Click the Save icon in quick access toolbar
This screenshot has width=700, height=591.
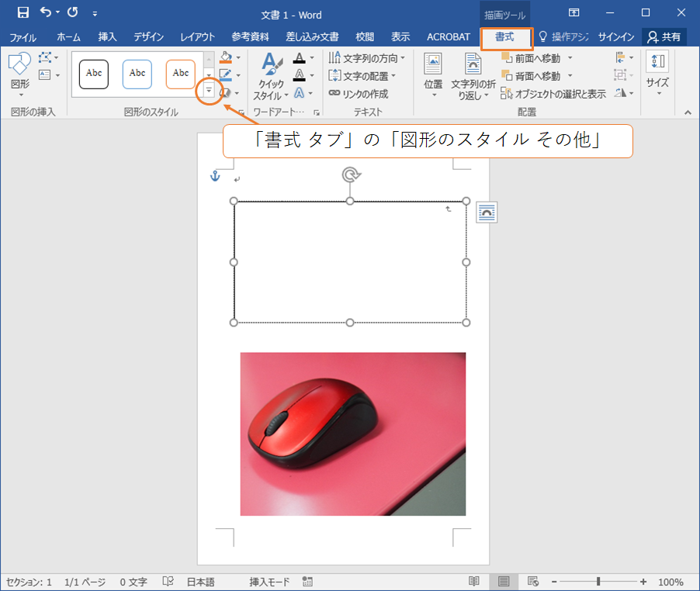pos(23,12)
